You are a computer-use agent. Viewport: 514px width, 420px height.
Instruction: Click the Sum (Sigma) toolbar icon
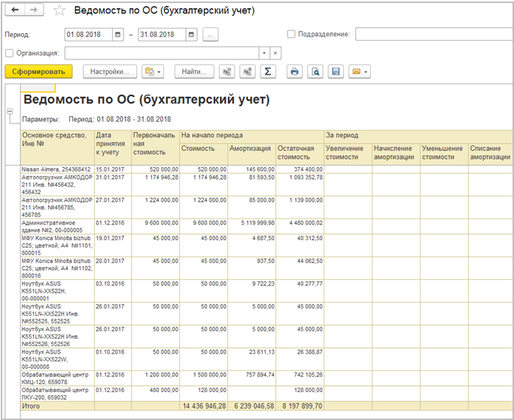tap(267, 72)
